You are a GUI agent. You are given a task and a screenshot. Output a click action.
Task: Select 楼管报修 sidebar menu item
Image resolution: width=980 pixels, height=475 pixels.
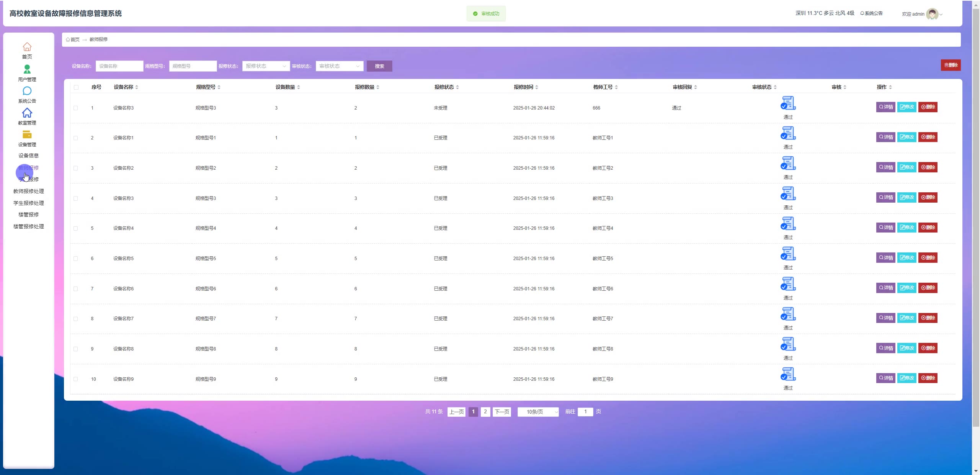point(29,215)
